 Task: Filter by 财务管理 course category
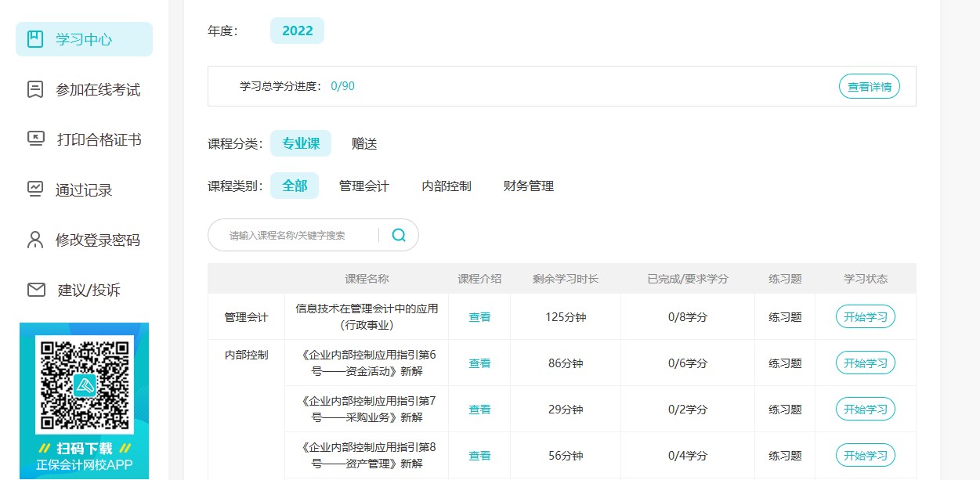529,186
